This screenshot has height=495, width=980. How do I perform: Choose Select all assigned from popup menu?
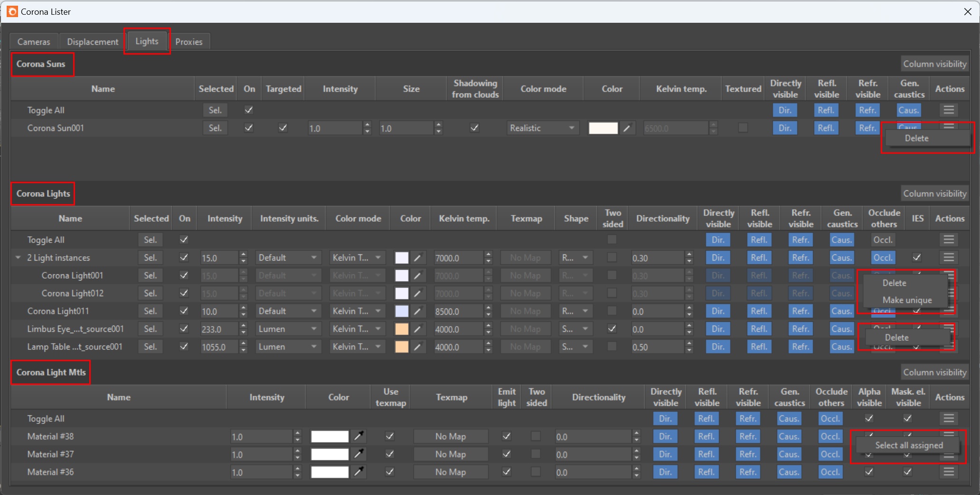909,445
